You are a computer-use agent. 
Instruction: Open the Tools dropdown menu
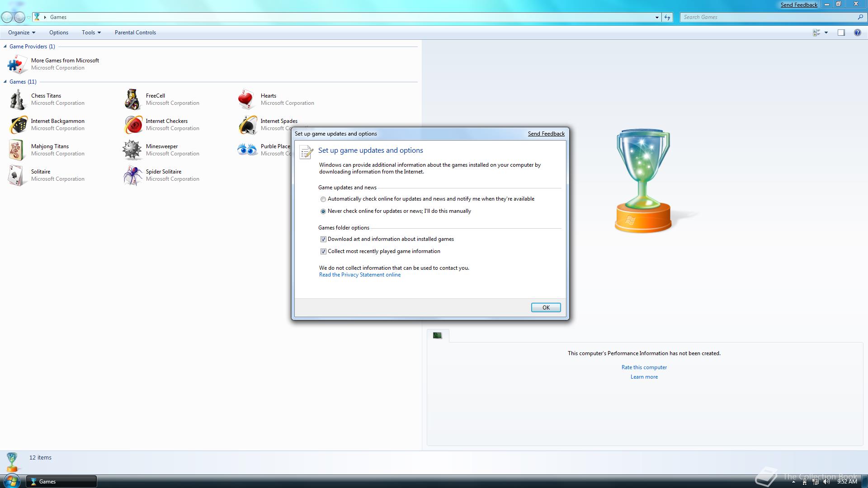point(91,33)
